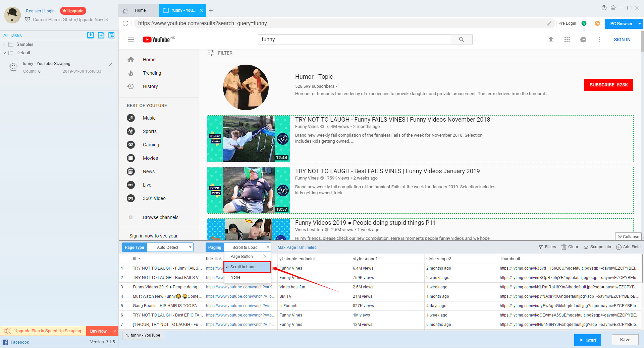Image resolution: width=644 pixels, height=348 pixels.
Task: Open the app settings gear icon
Action: (613, 8)
